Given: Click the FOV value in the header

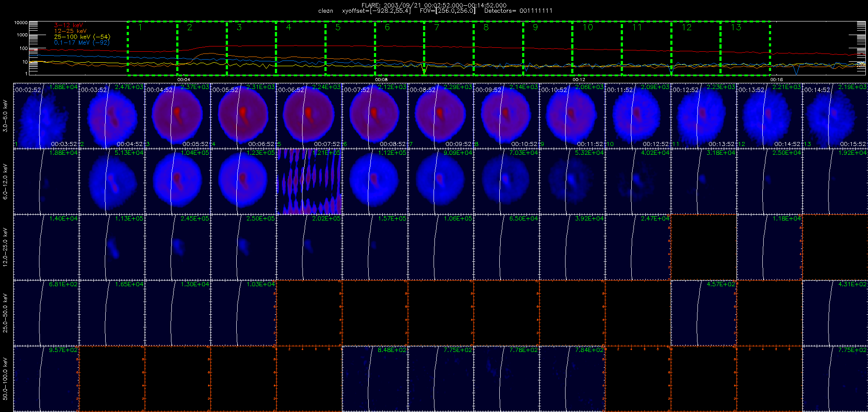Looking at the screenshot, I should [448, 11].
